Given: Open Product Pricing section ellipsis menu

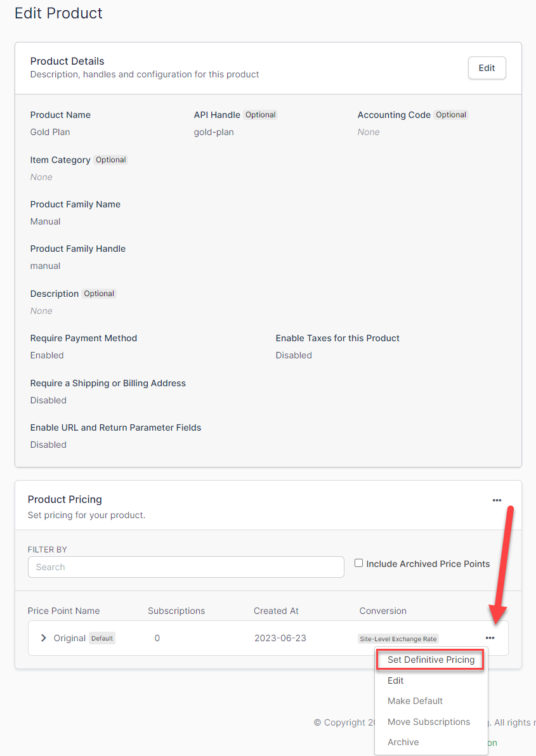Looking at the screenshot, I should (x=497, y=500).
